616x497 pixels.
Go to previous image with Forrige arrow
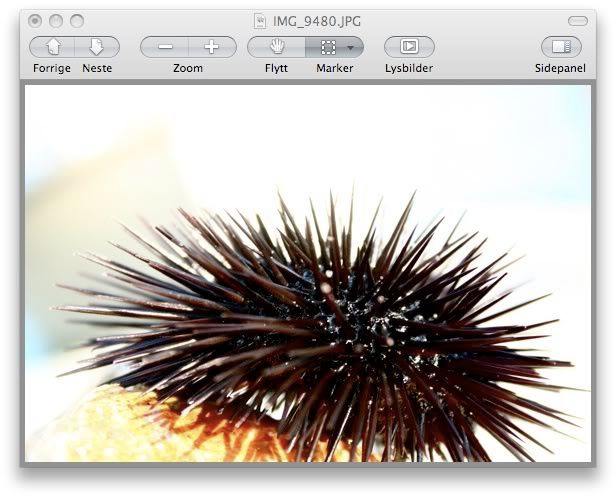click(52, 47)
